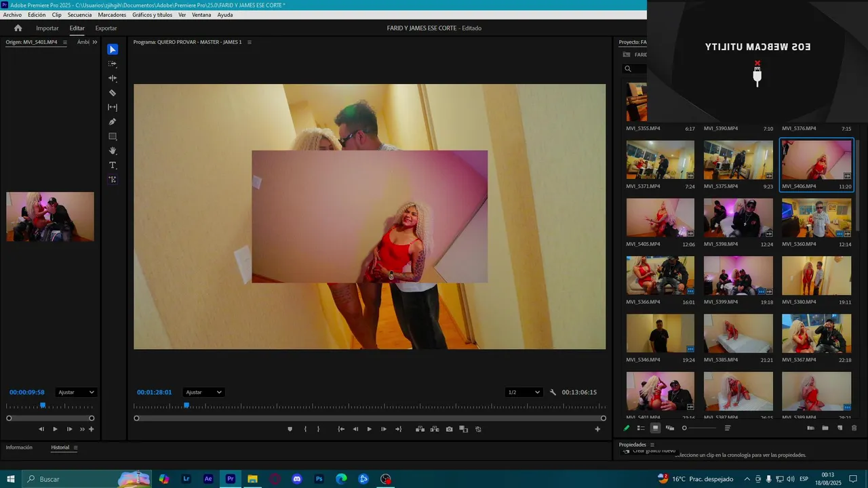Click Importar workspace button
Screen dimensions: 868x488
[x=47, y=28]
